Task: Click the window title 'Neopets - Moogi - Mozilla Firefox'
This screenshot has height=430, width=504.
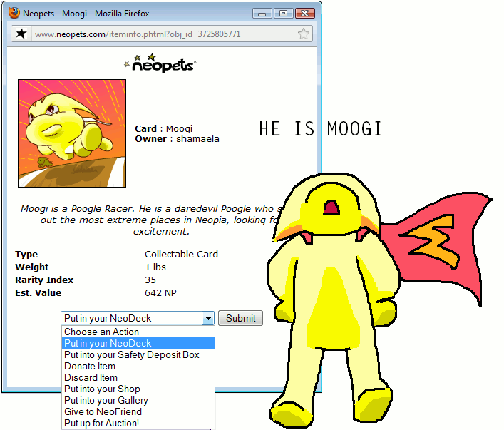Action: tap(86, 14)
